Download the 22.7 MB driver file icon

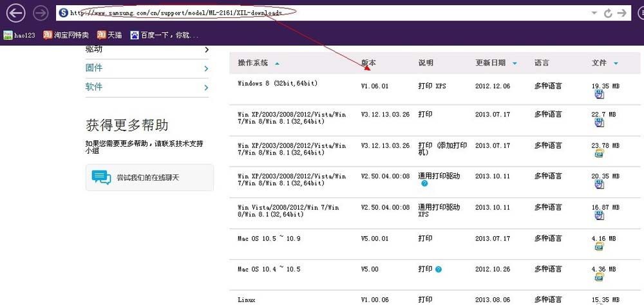coord(600,122)
